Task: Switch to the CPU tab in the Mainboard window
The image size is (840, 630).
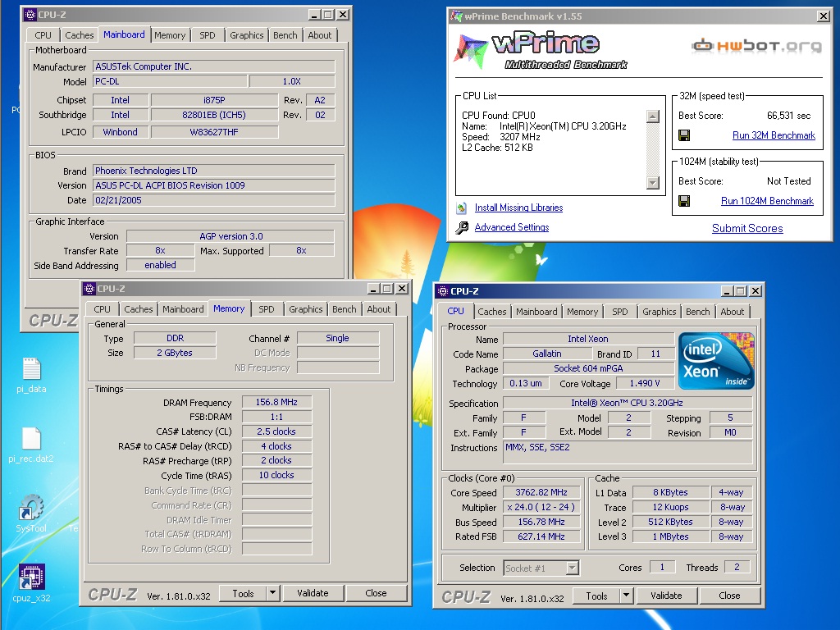Action: pyautogui.click(x=43, y=35)
